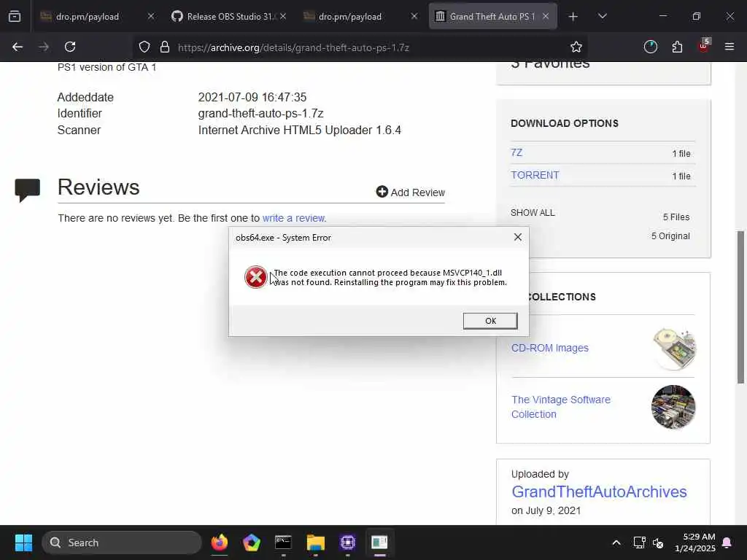Click the CD-ROM Images thumbnail
This screenshot has width=747, height=560.
[673, 349]
